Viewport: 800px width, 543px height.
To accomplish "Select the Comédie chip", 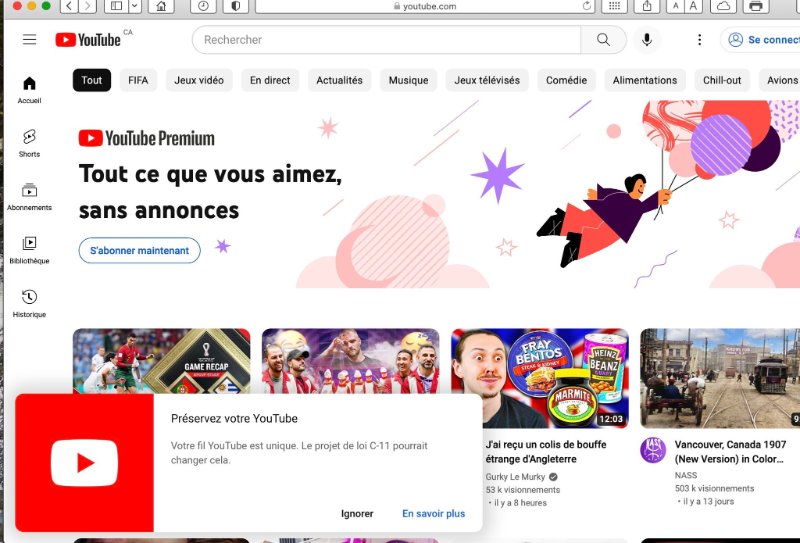I will click(x=566, y=80).
